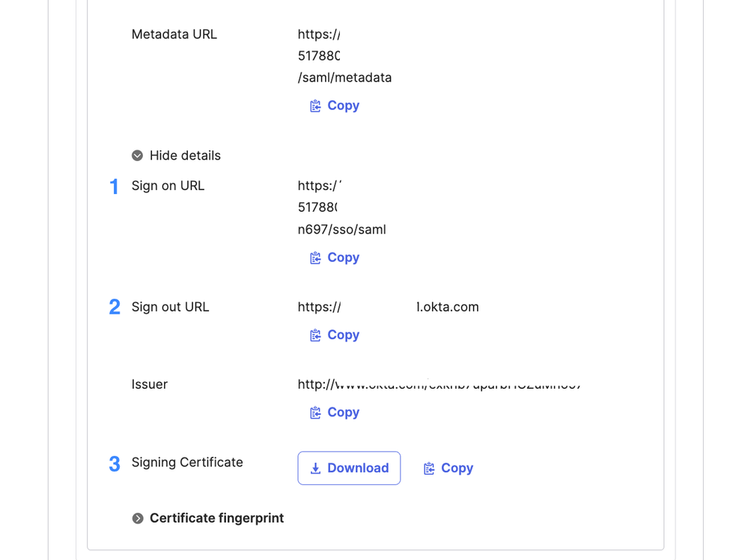Click the Metadata URL ending in /saml/metadata
The image size is (748, 560).
[x=344, y=78]
